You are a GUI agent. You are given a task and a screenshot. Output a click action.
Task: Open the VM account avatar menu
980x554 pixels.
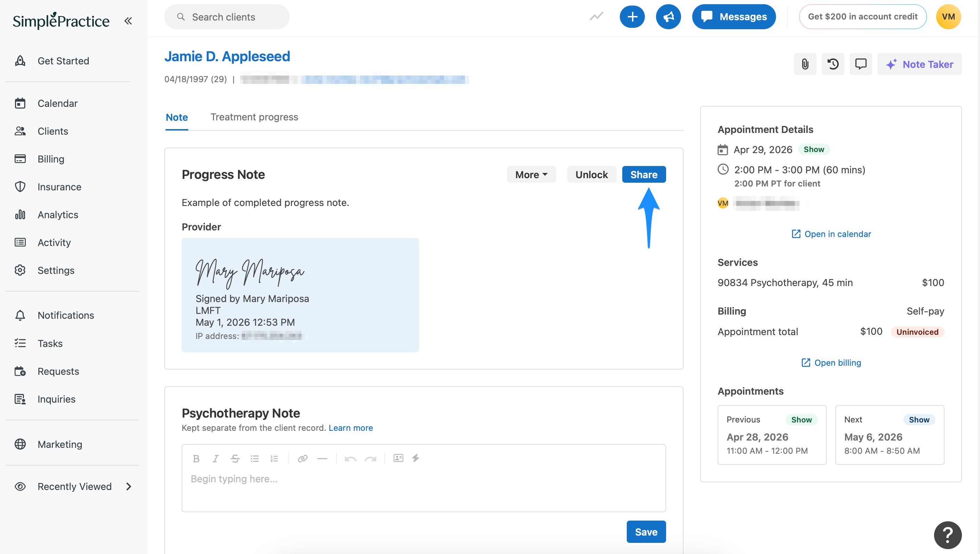point(948,17)
